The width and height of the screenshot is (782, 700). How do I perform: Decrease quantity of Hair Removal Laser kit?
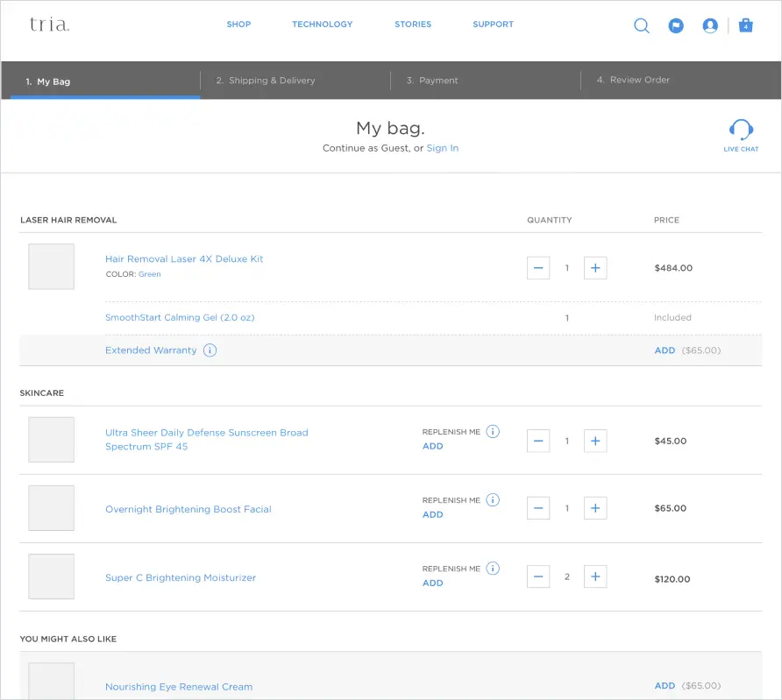coord(538,268)
